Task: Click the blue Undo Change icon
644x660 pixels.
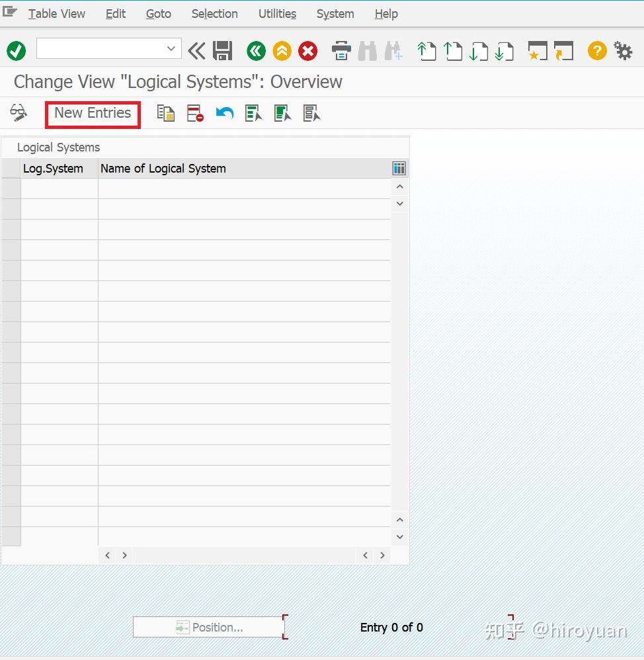Action: [x=224, y=113]
